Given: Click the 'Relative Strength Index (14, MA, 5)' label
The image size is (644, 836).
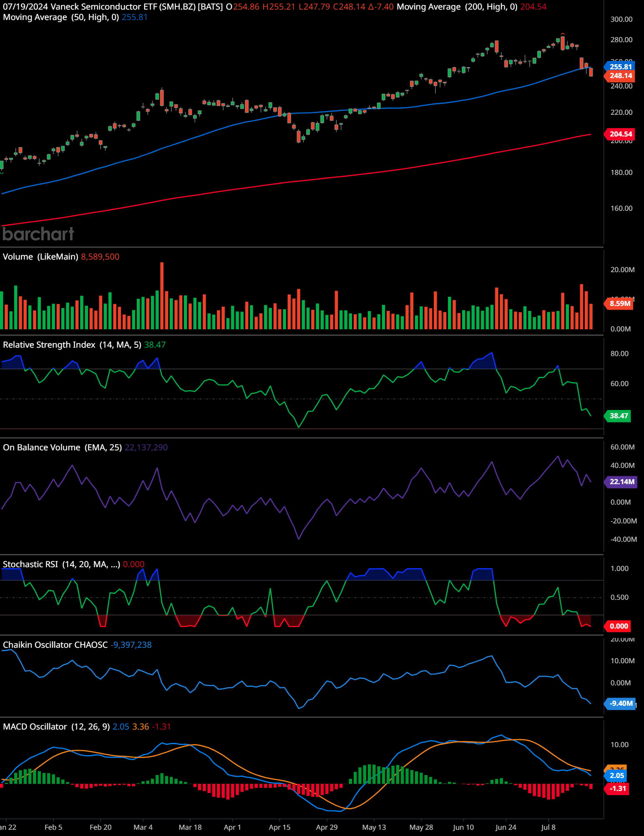Looking at the screenshot, I should tap(72, 345).
